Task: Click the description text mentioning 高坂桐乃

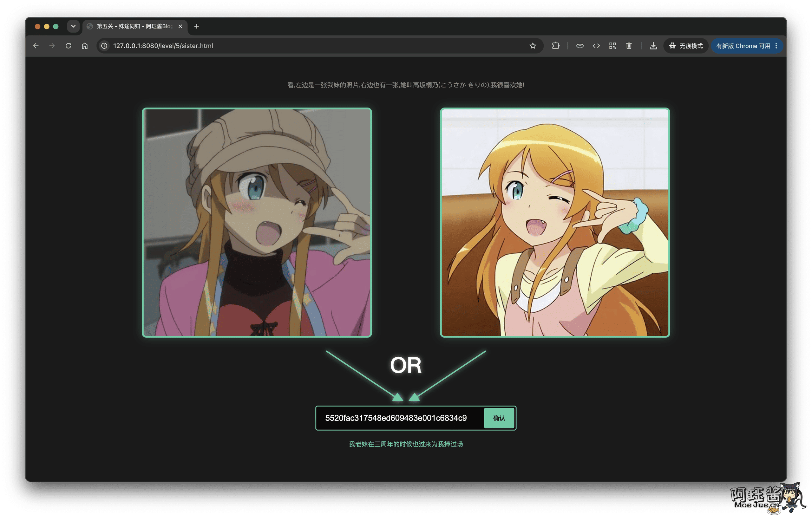Action: click(x=406, y=85)
